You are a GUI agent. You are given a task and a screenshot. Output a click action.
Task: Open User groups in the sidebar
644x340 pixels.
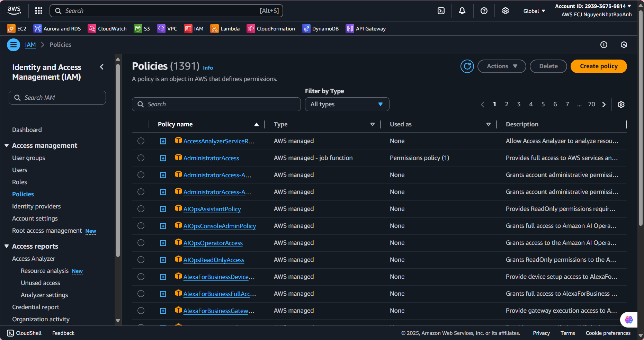coord(28,158)
